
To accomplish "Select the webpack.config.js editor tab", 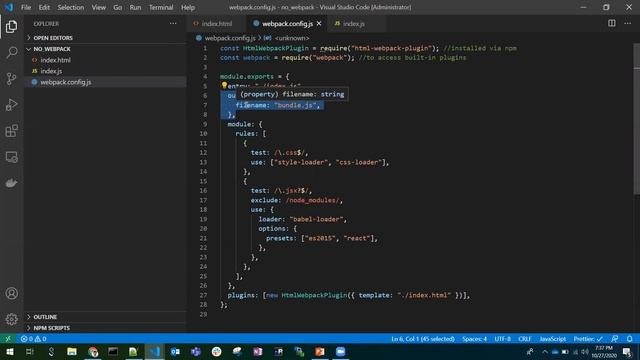I will coord(287,24).
